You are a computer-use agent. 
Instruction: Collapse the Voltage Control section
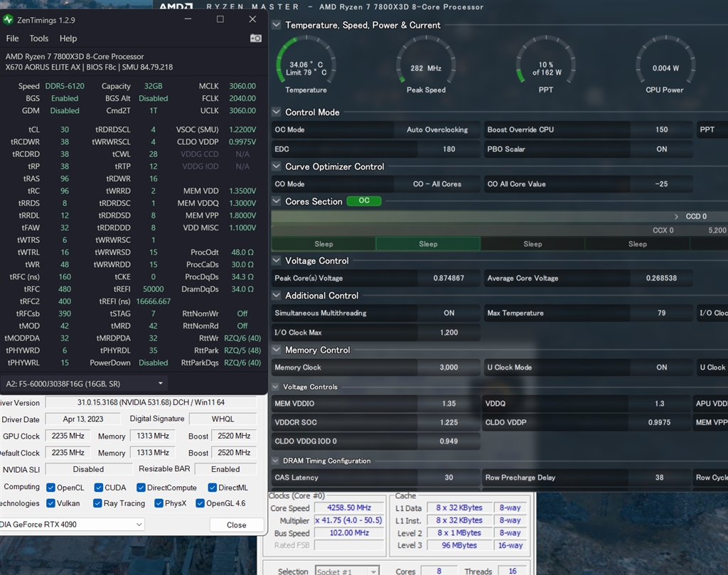click(x=277, y=261)
